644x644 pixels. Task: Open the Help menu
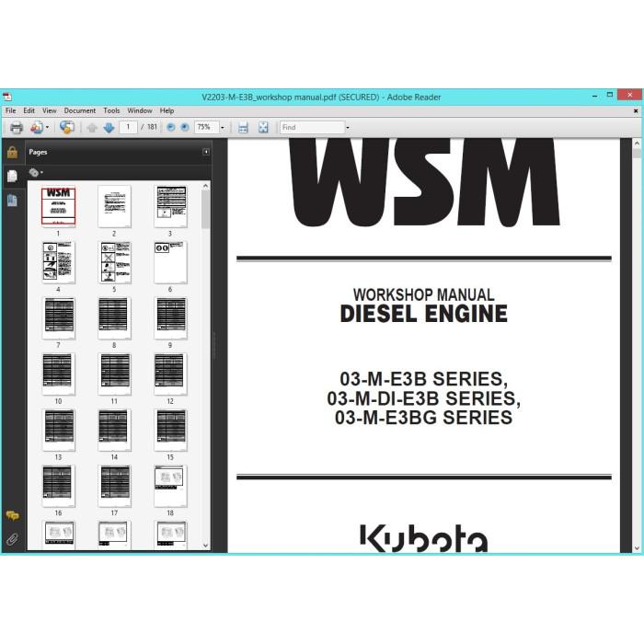point(167,110)
